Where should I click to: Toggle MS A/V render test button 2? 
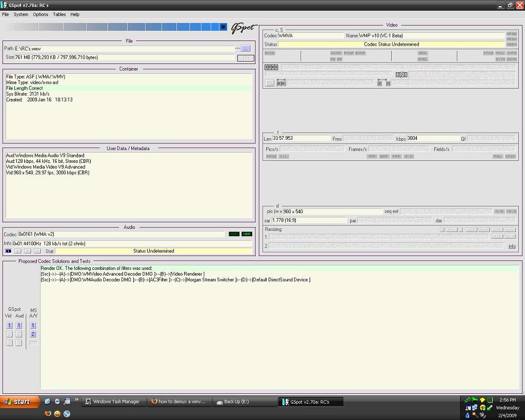[33, 334]
